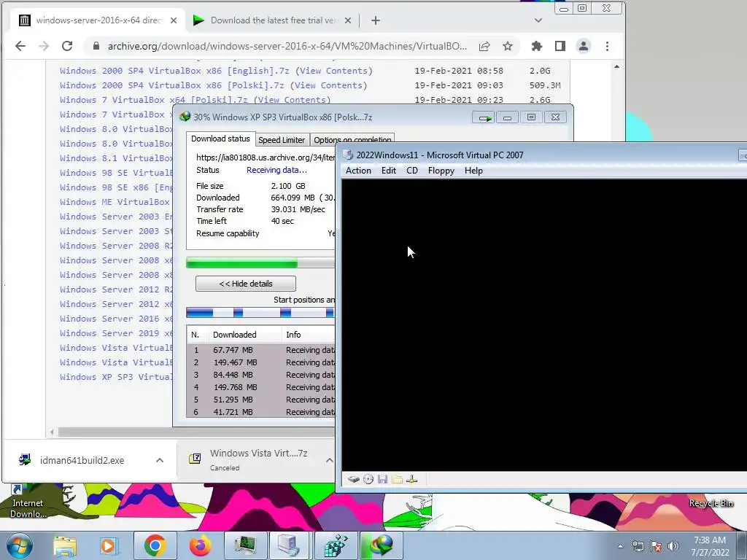Image resolution: width=747 pixels, height=560 pixels.
Task: Click View Contents for Windows 2000 [English]
Action: pos(334,71)
